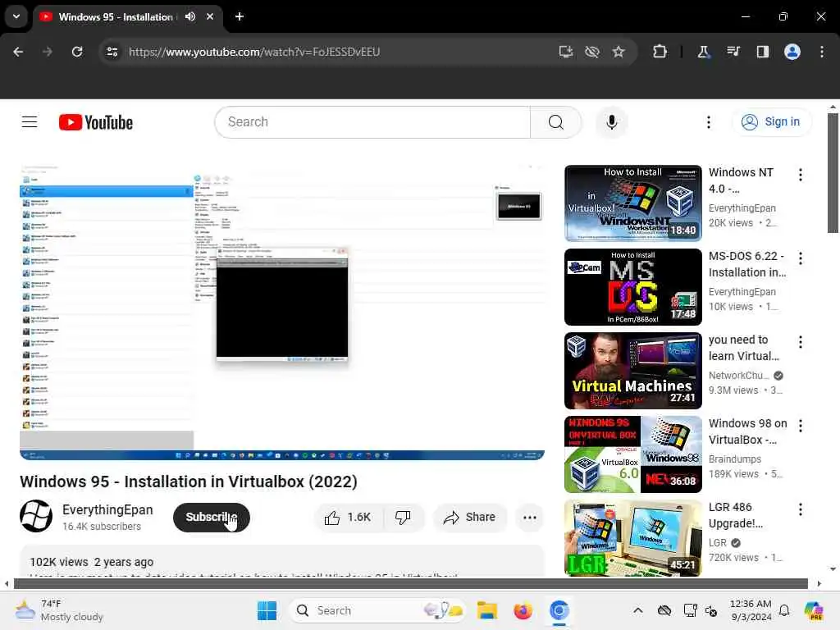
Task: Open a new browser tab
Action: click(x=240, y=16)
